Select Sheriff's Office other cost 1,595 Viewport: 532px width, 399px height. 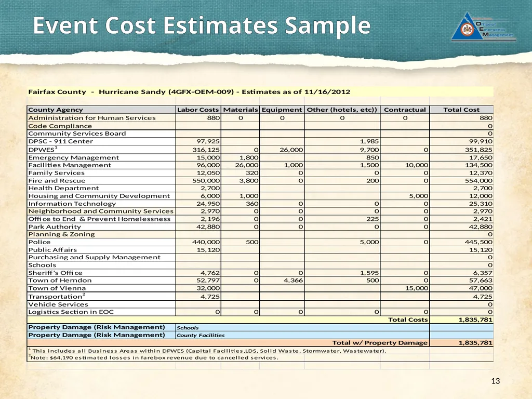pyautogui.click(x=369, y=273)
